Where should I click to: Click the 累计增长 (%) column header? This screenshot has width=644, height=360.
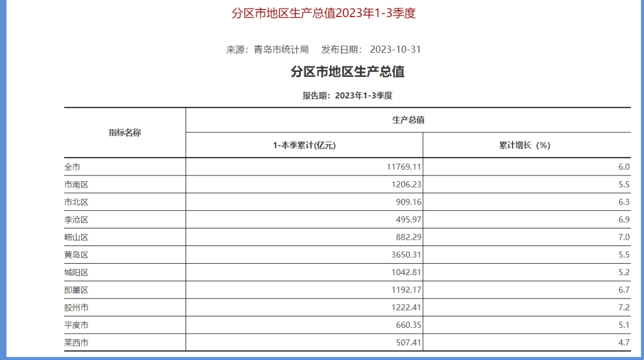tap(525, 145)
